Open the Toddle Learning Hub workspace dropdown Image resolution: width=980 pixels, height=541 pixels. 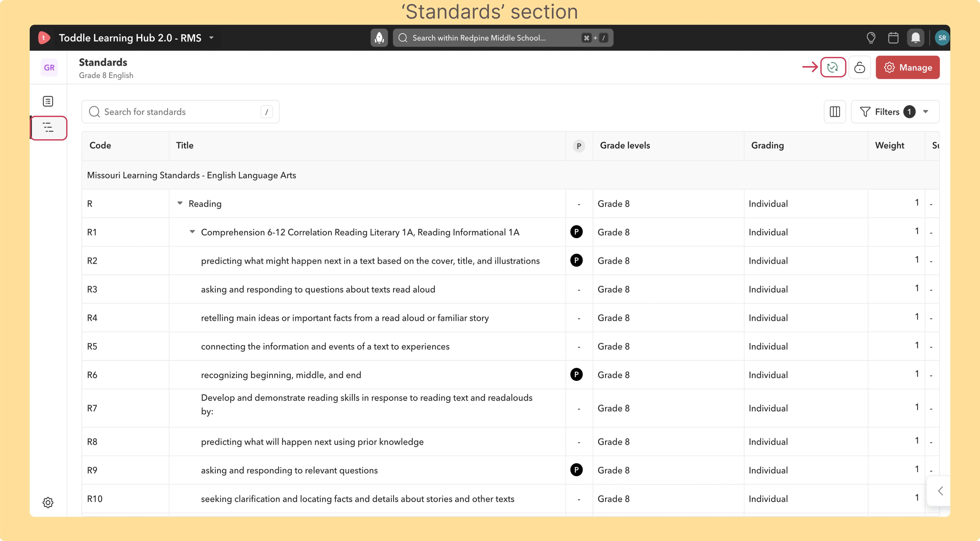click(212, 38)
